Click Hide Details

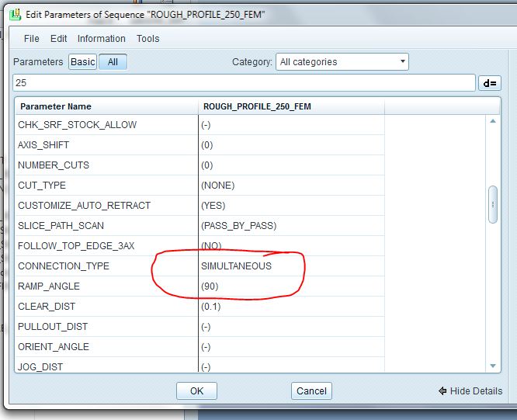point(470,391)
